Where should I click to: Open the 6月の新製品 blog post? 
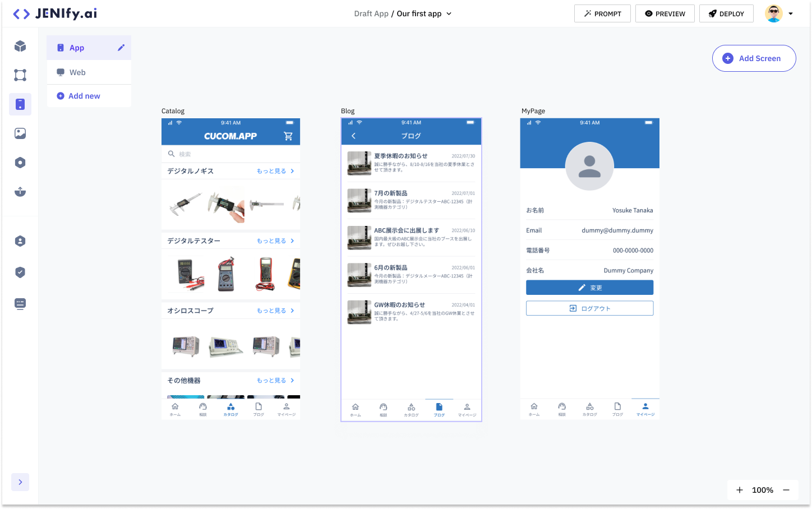click(411, 275)
